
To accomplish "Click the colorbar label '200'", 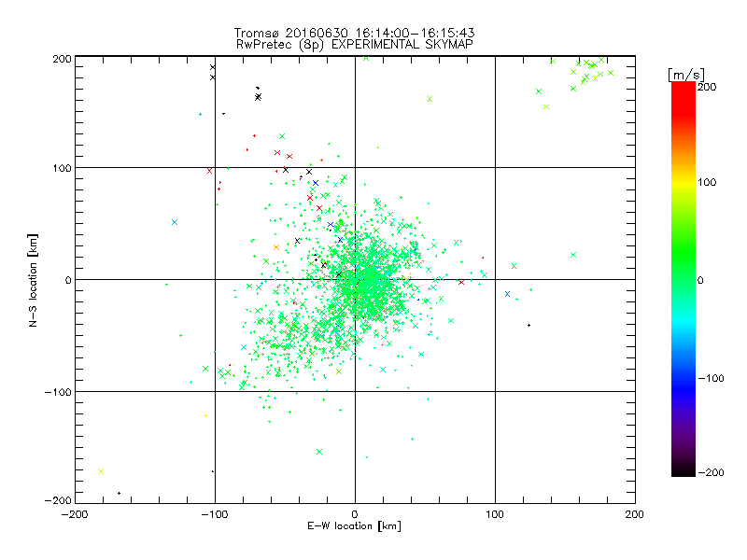I will [707, 87].
